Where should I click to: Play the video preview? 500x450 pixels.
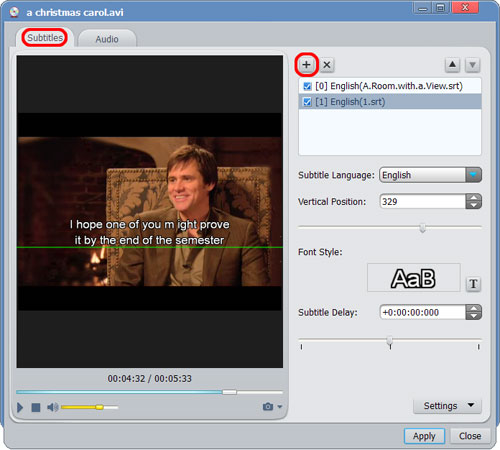(20, 407)
